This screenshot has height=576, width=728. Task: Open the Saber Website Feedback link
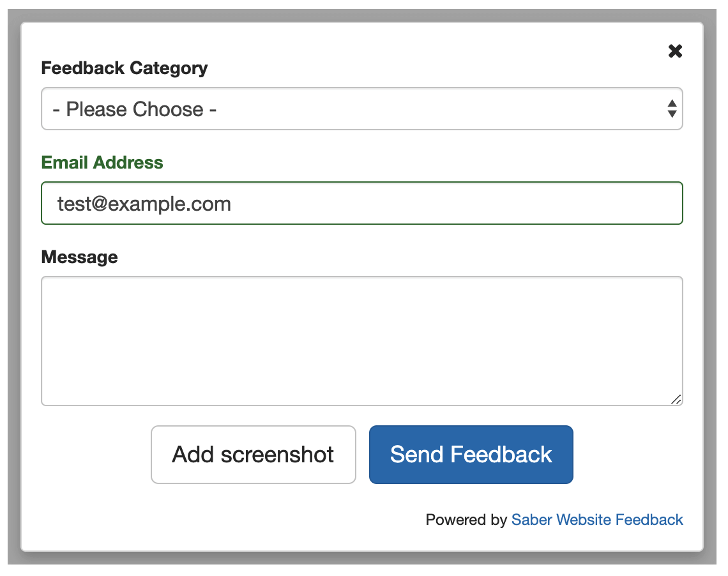click(597, 520)
